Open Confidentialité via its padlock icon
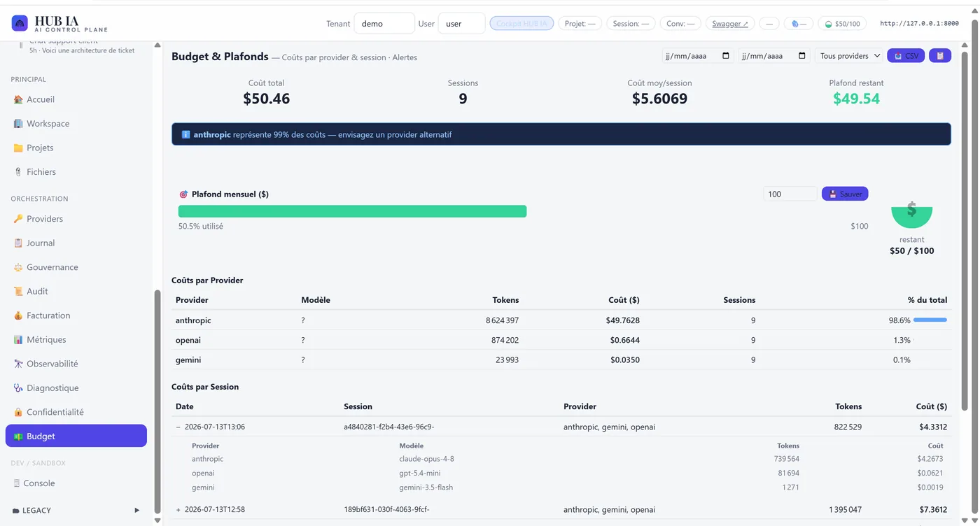Viewport: 980px width, 526px height. coord(18,412)
